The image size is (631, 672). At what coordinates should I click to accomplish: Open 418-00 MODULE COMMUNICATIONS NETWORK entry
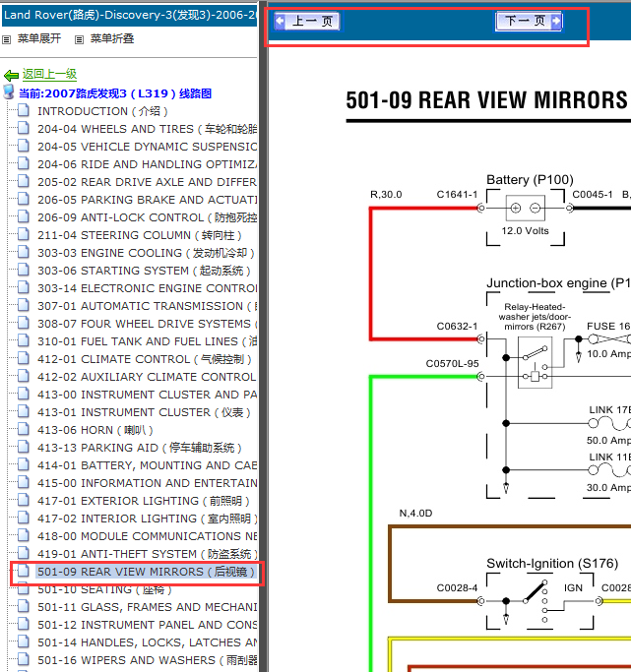(147, 536)
